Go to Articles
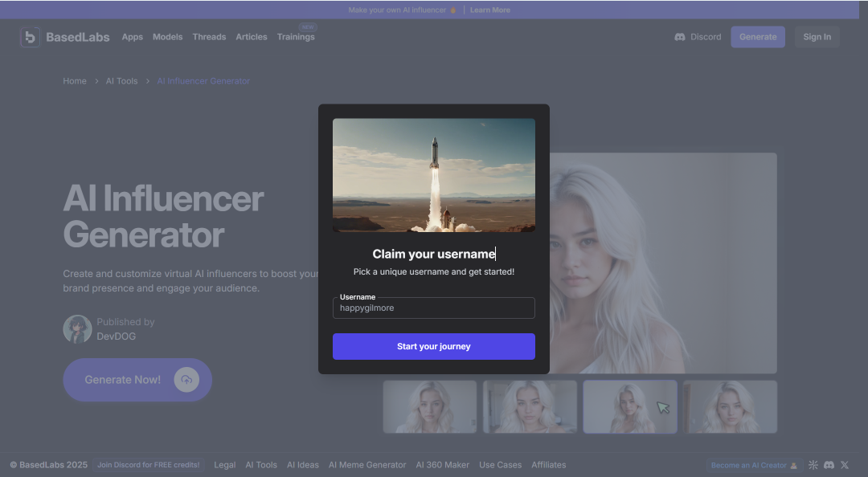The height and width of the screenshot is (477, 868). click(252, 37)
